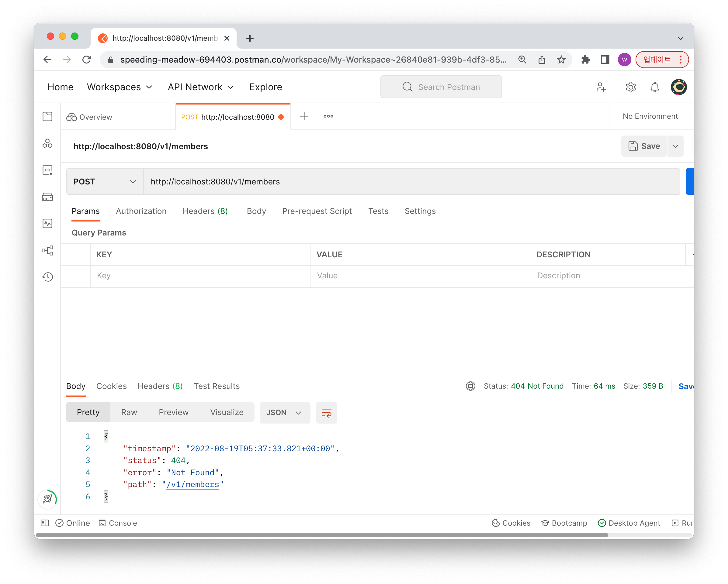Open the Monitors sidebar icon
The height and width of the screenshot is (584, 728).
tap(47, 223)
